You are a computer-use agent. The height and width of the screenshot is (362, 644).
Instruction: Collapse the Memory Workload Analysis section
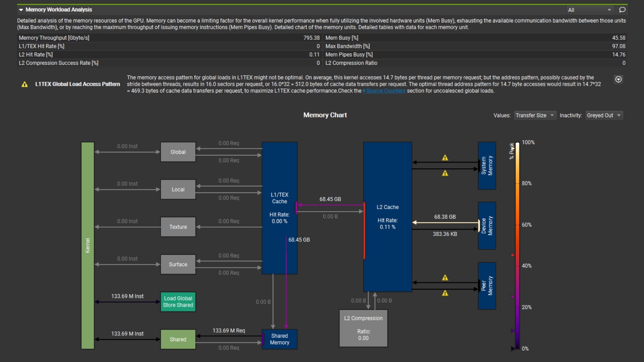coord(21,10)
